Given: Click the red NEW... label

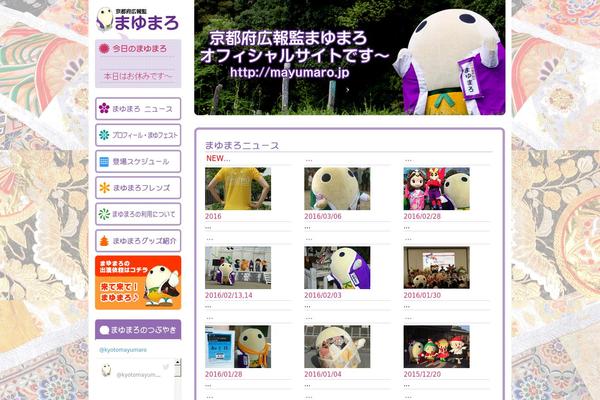Looking at the screenshot, I should (218, 158).
